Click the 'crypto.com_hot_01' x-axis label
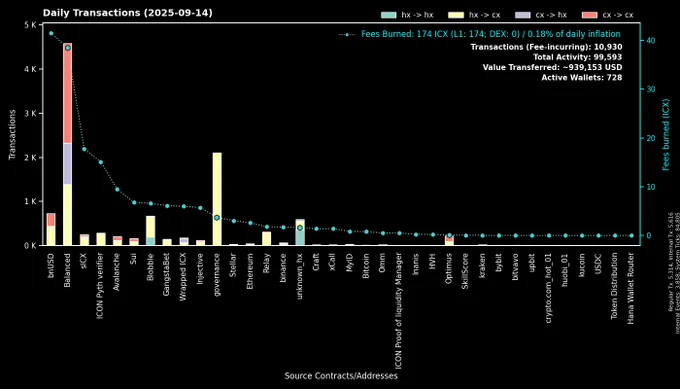The image size is (680, 389). (x=549, y=288)
